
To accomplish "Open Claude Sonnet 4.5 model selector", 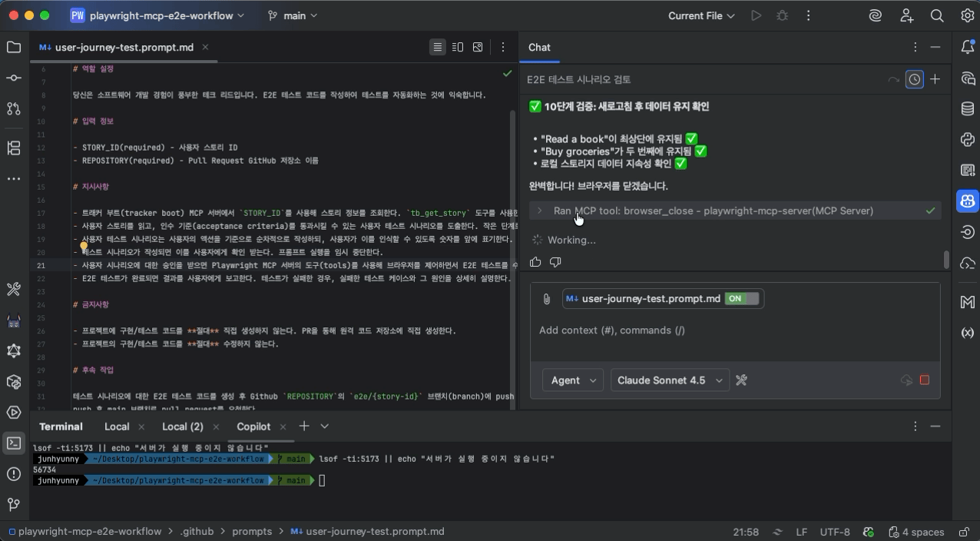I will click(x=669, y=380).
